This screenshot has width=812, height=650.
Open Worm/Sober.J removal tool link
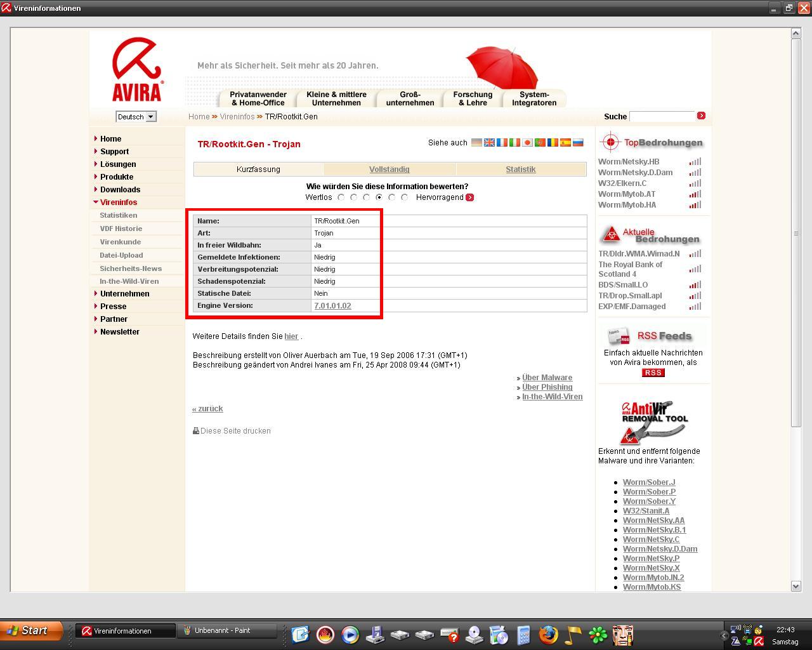coord(649,482)
